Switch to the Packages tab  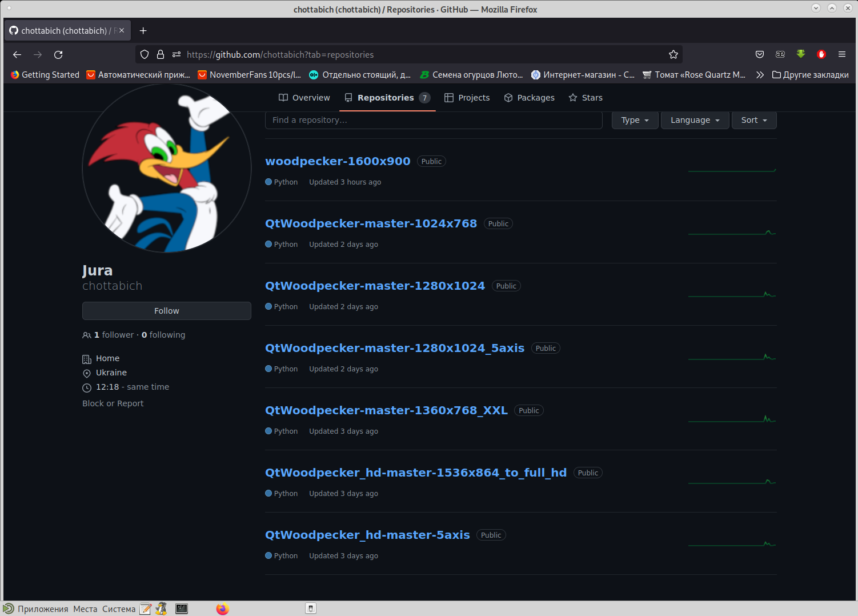point(530,98)
